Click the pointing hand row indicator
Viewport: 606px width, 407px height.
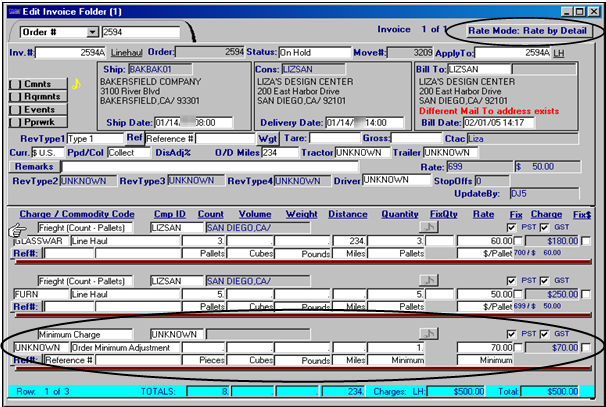pyautogui.click(x=17, y=228)
